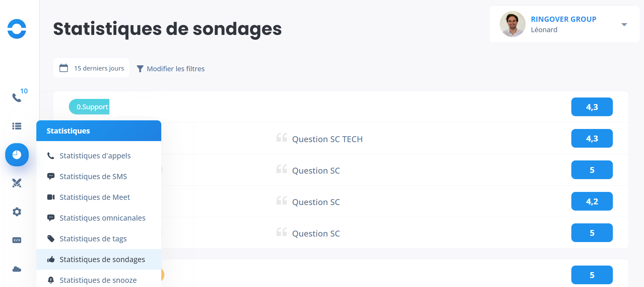This screenshot has height=287, width=644.
Task: Choose Statistiques de snooze
Action: coord(99,279)
